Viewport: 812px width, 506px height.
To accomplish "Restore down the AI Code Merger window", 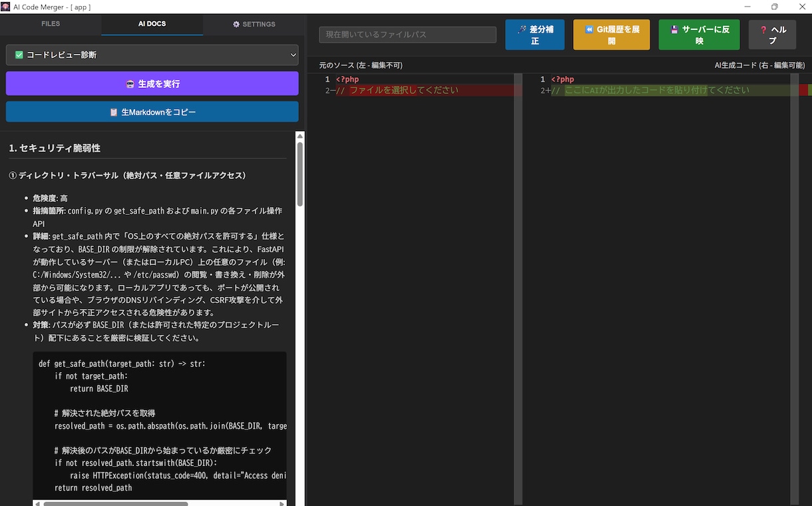I will 774,7.
